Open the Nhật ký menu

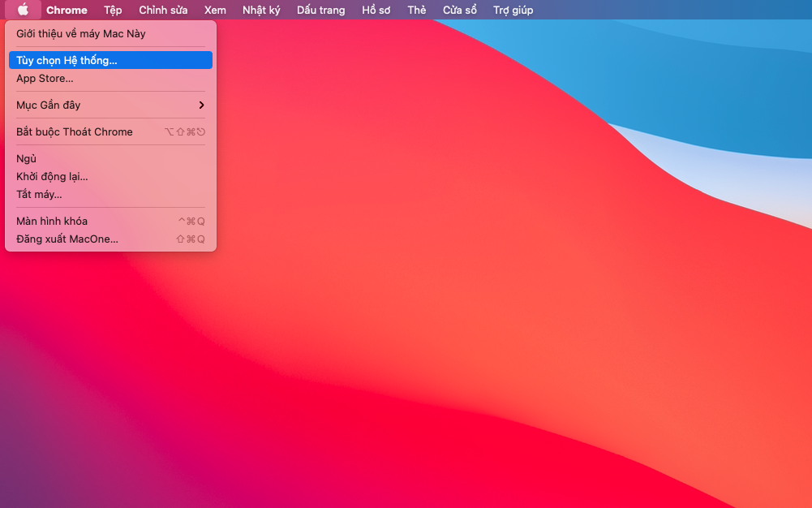coord(261,10)
